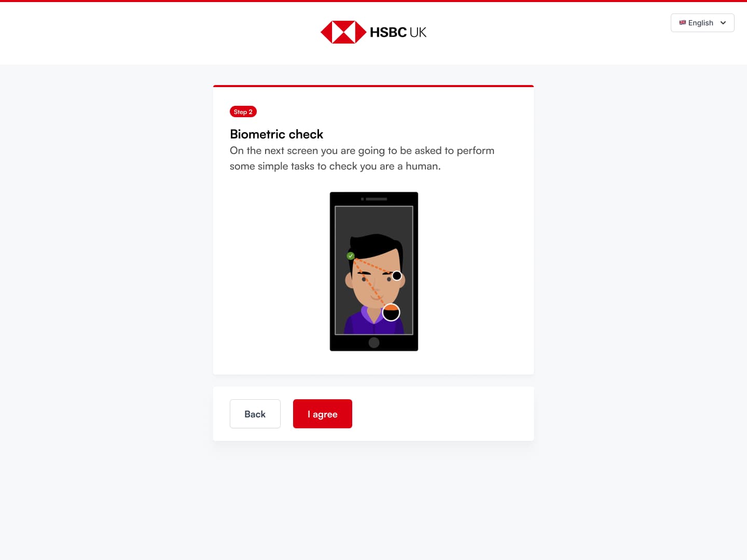Click the phone illustration's home button
This screenshot has height=560, width=747.
[374, 342]
